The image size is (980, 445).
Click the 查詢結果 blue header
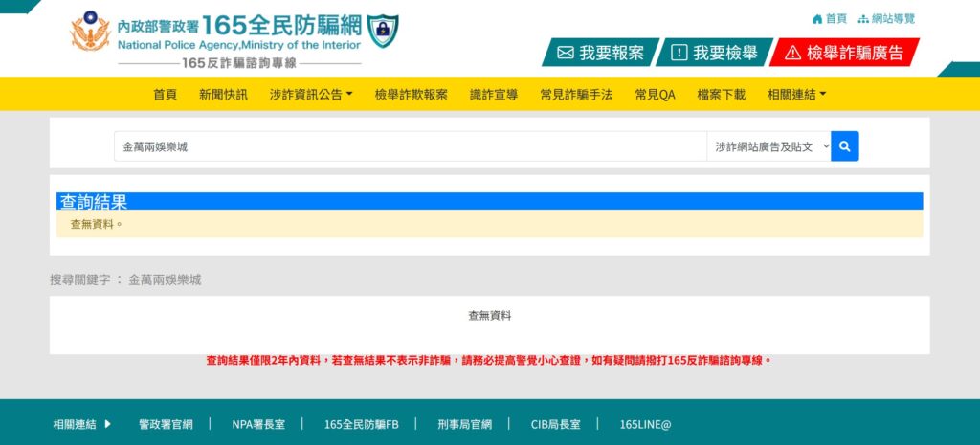pyautogui.click(x=489, y=201)
